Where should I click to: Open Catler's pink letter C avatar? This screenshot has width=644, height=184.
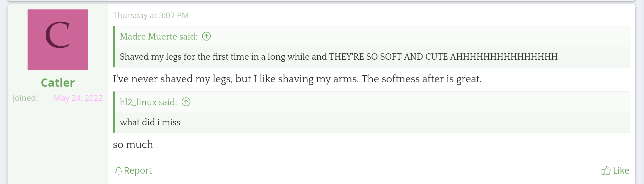click(x=58, y=40)
